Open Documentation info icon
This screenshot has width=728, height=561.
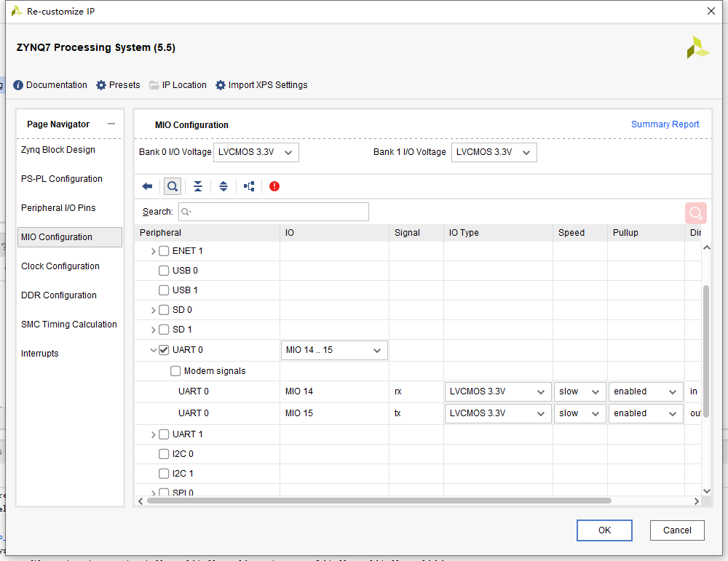click(x=18, y=85)
